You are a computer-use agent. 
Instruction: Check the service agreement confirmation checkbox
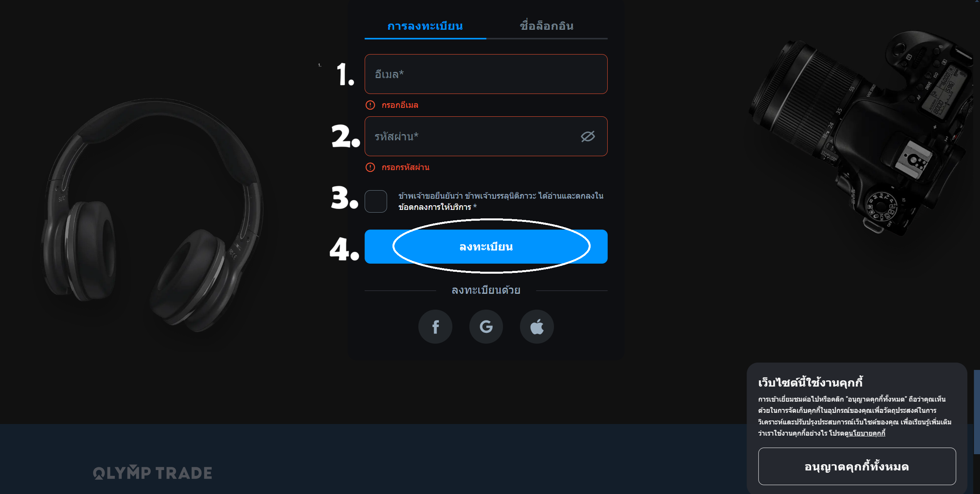pos(376,201)
